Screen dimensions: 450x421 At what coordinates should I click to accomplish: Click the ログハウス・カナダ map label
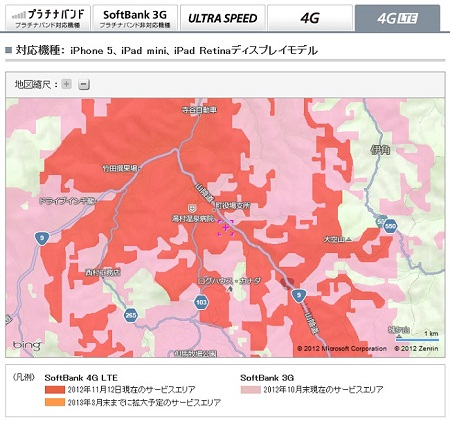point(229,281)
